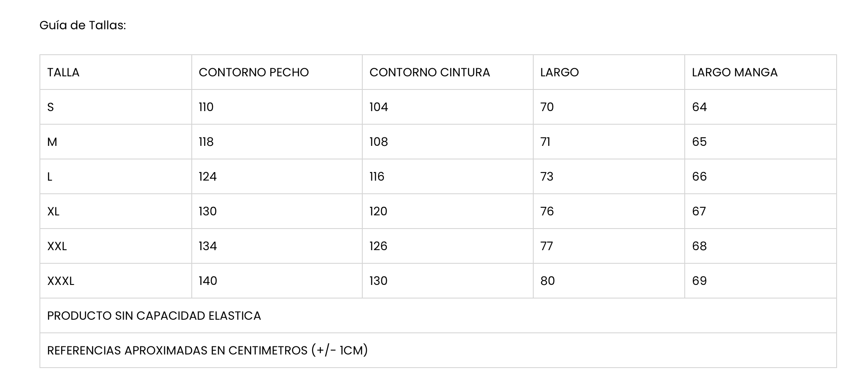This screenshot has height=385, width=868.
Task: Click the LARGO column header
Action: pos(559,73)
